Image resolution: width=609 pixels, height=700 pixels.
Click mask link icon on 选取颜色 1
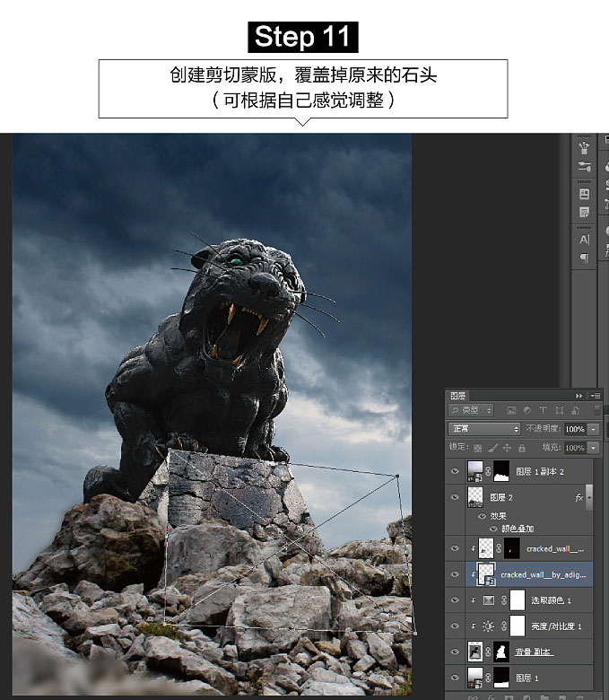[x=504, y=600]
